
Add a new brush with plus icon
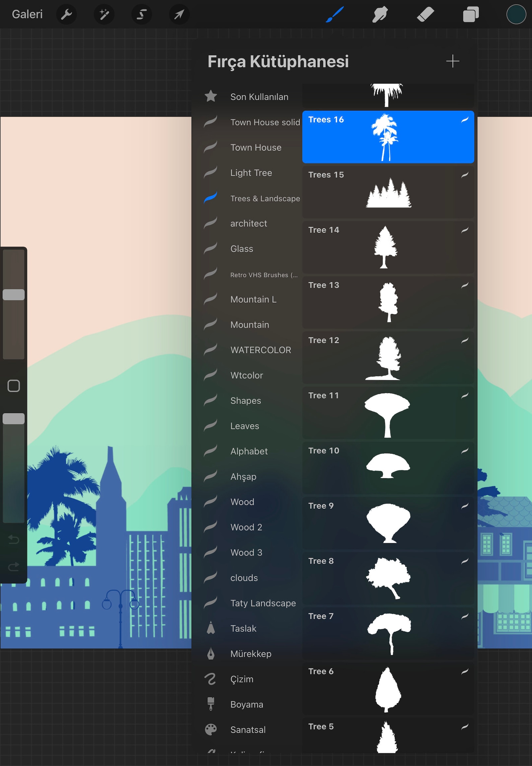click(x=453, y=61)
